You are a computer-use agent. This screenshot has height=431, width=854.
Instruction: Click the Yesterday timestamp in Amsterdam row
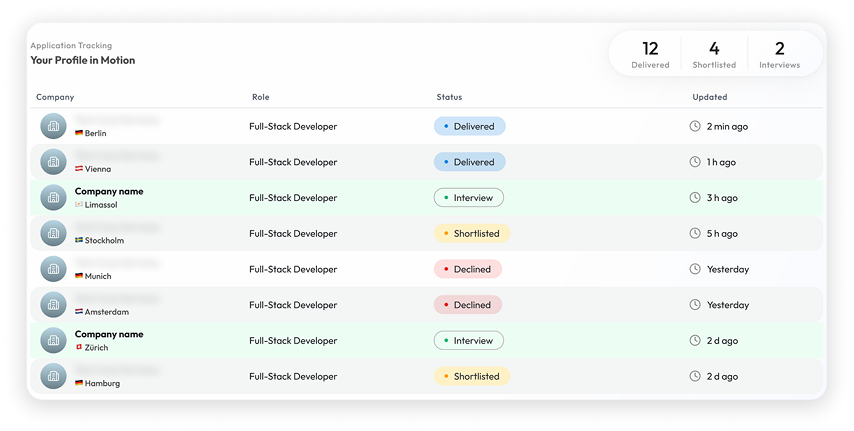coord(728,305)
